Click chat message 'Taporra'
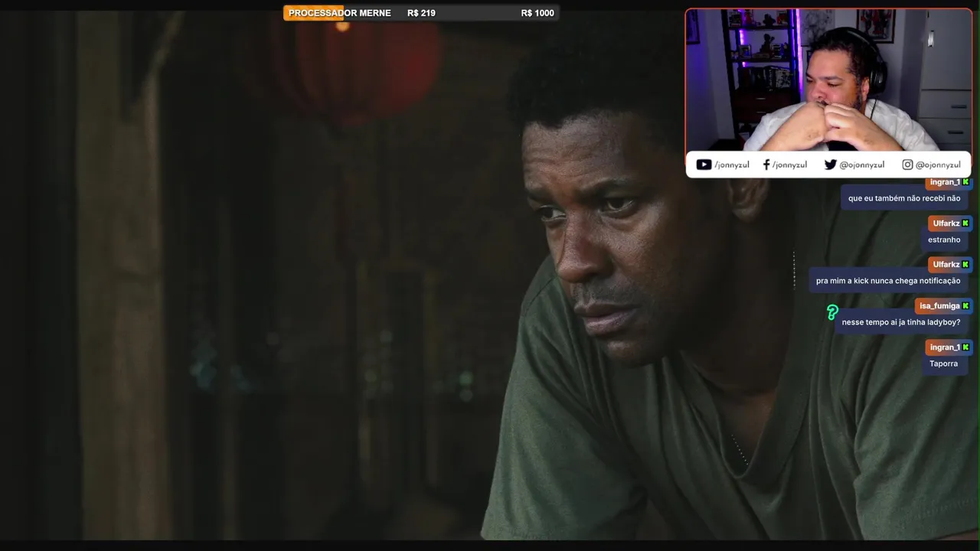980x551 pixels. [x=943, y=364]
